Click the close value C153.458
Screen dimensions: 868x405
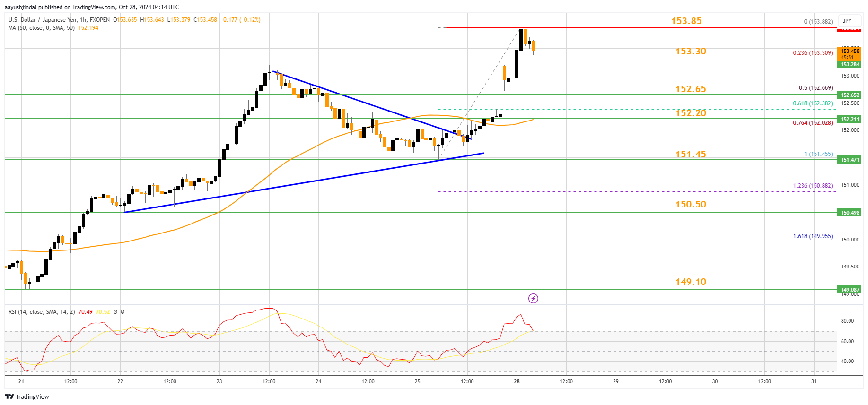(x=205, y=20)
